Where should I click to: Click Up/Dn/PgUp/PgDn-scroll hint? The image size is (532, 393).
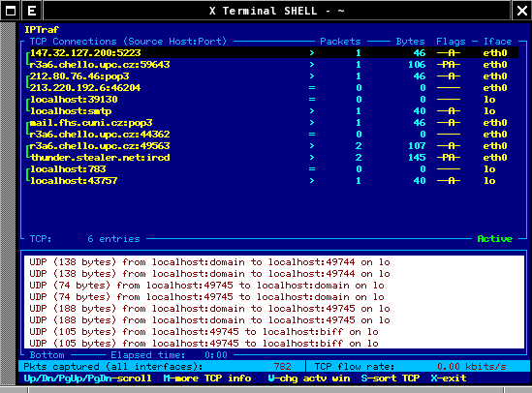(x=87, y=378)
